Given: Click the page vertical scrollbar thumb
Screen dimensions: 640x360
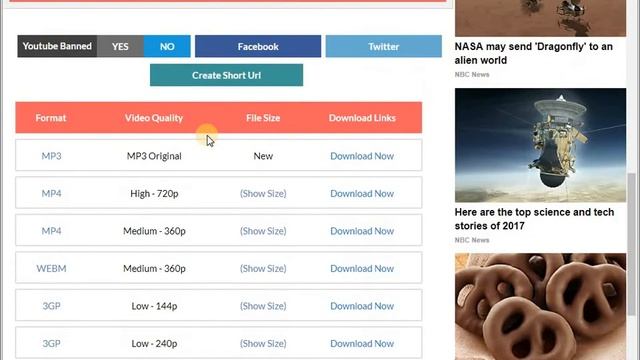Looking at the screenshot, I should pos(631,244).
